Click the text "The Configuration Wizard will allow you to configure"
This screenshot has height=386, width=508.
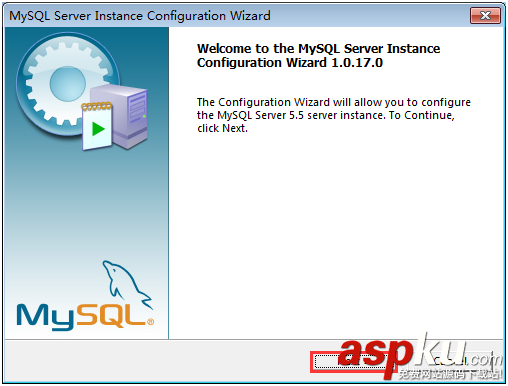334,102
